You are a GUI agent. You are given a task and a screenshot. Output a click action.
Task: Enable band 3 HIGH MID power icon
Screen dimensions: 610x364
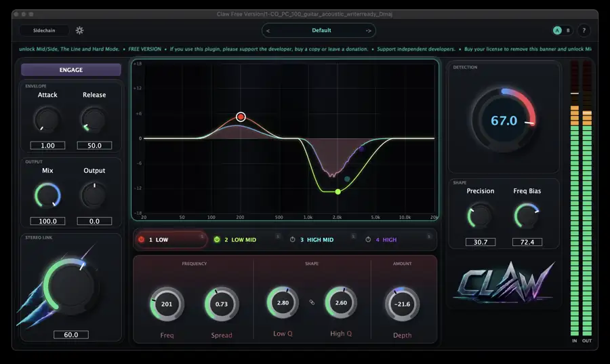[293, 239]
